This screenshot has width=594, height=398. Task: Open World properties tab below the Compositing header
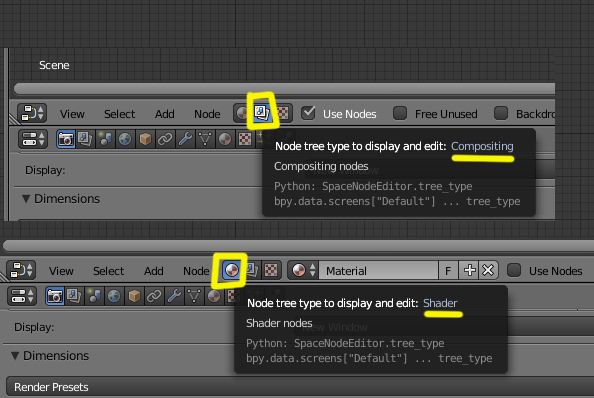click(125, 139)
